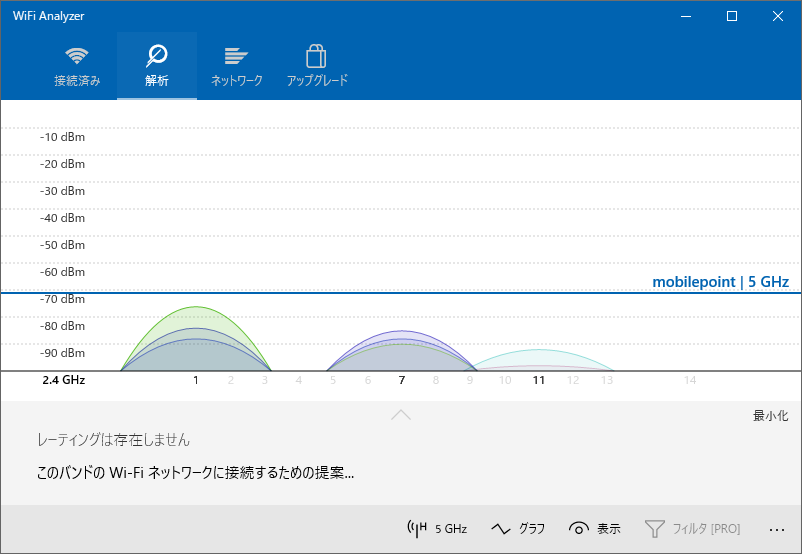Open the Wi-Fi connection suggestions text
The image size is (802, 554).
(x=195, y=472)
